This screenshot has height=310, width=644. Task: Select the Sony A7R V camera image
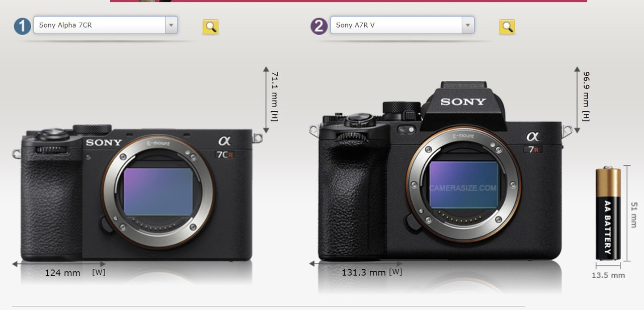click(x=441, y=171)
